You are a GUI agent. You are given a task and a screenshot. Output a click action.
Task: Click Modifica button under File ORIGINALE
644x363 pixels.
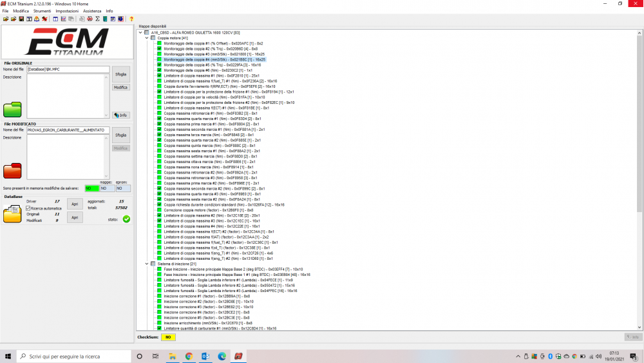click(121, 88)
